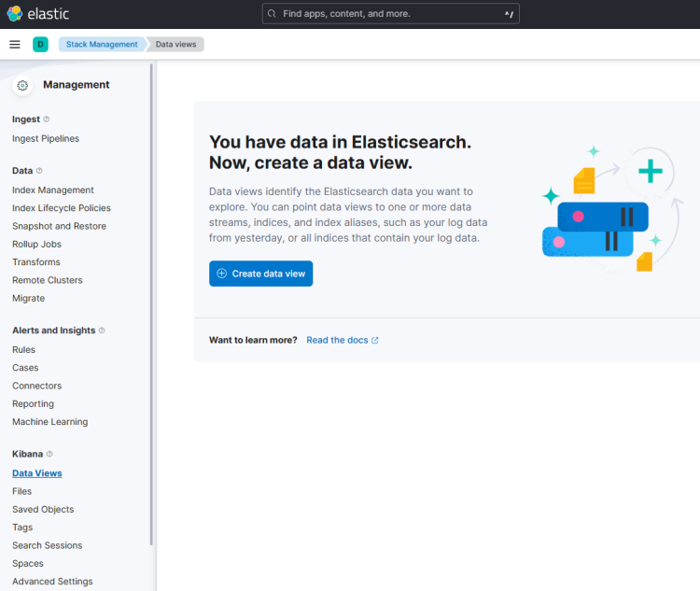Image resolution: width=700 pixels, height=591 pixels.
Task: Select Machine Learning in sidebar
Action: tap(50, 422)
